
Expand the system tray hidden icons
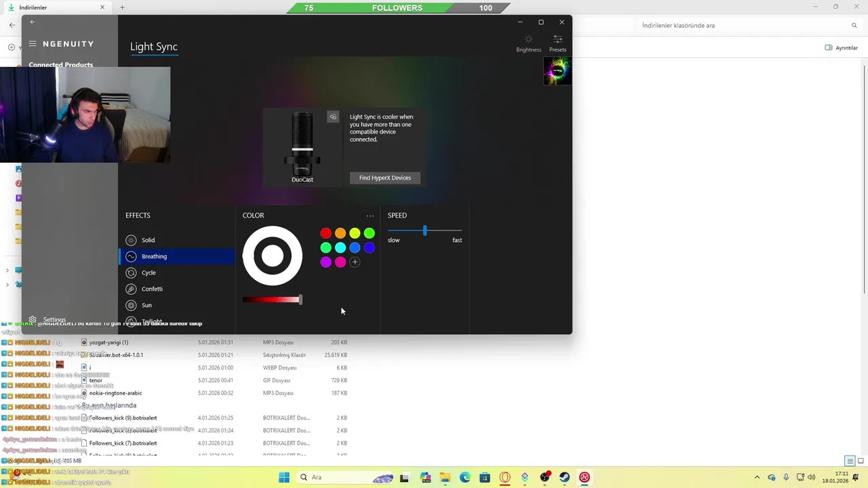[x=757, y=477]
